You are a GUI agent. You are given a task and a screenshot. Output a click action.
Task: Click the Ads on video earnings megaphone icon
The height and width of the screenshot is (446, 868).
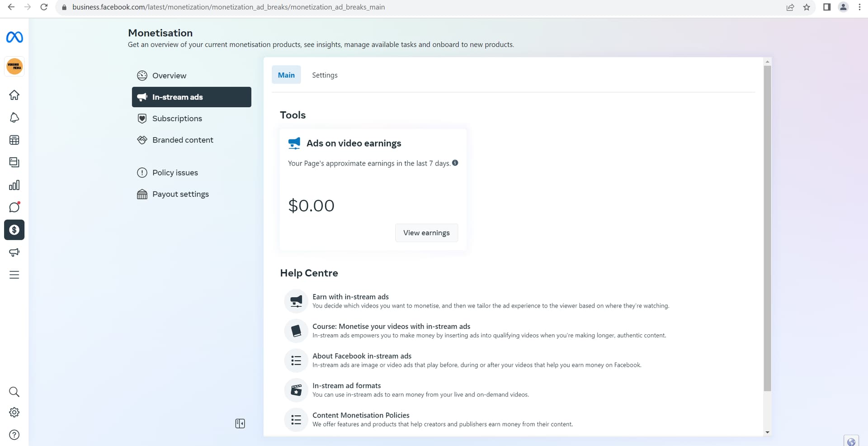(x=294, y=143)
